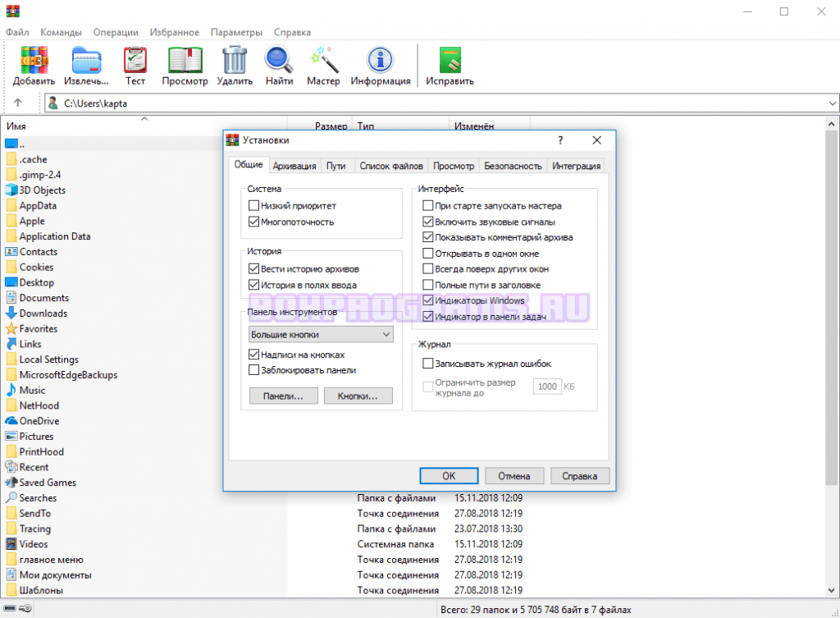Select the Downloads folder in list
The height and width of the screenshot is (618, 840).
click(43, 314)
